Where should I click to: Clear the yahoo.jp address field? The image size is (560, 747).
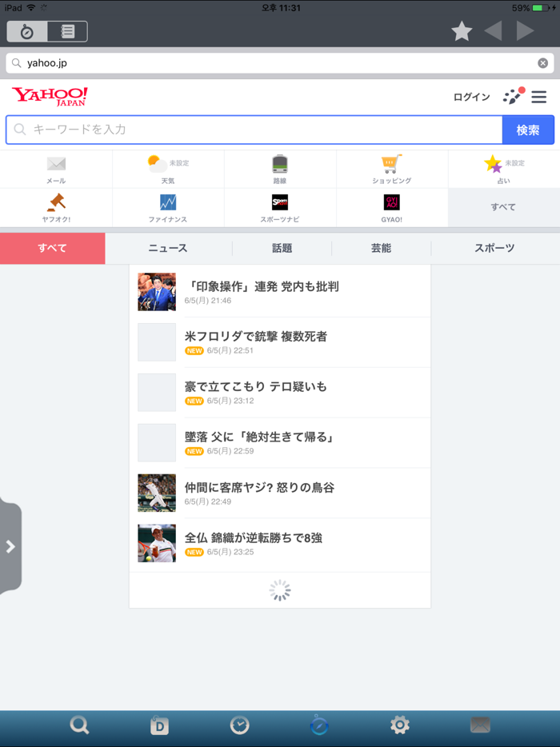point(542,63)
